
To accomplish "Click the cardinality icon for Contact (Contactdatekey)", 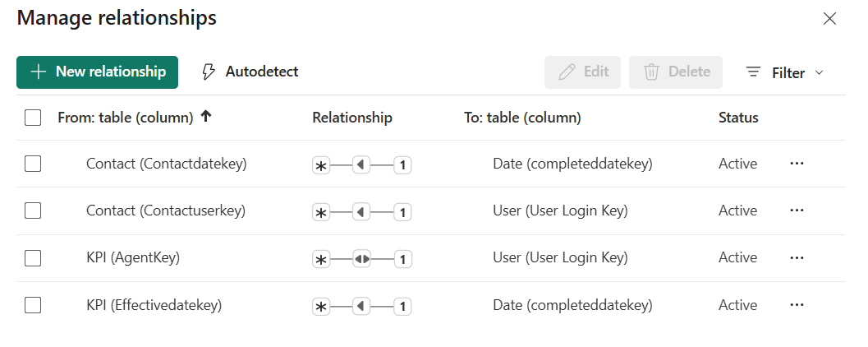I will pyautogui.click(x=362, y=164).
